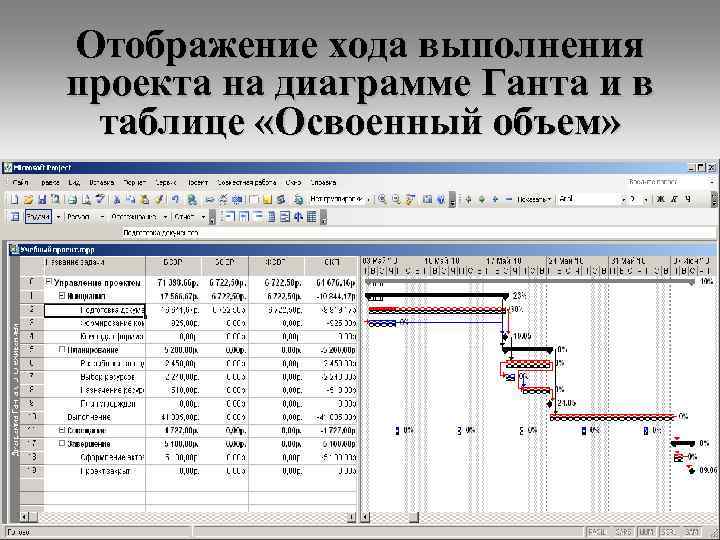This screenshot has height=540, width=720.
Task: Click the Название задачи column header
Action: 95,265
